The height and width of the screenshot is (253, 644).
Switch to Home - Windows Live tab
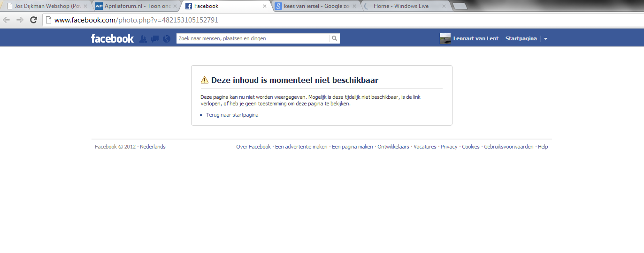click(406, 6)
